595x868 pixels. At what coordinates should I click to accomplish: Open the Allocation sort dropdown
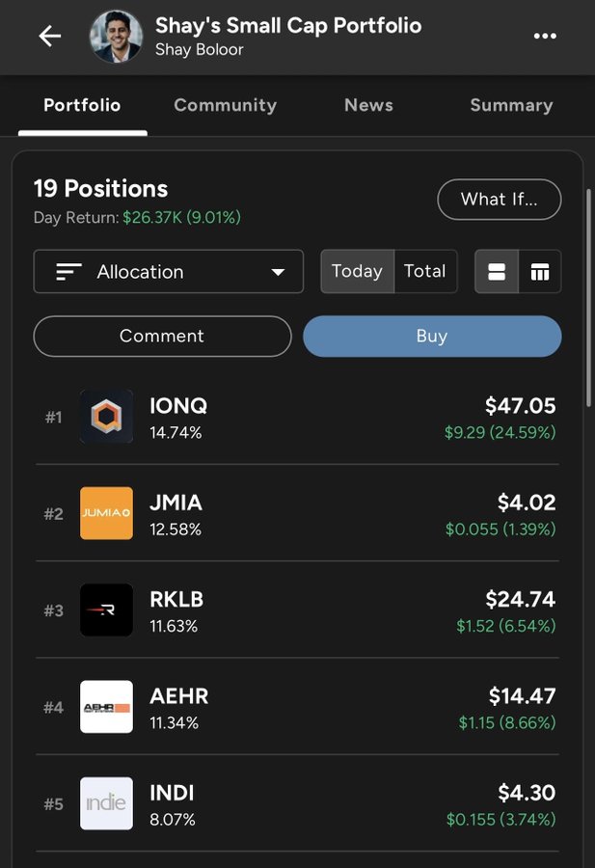pyautogui.click(x=169, y=272)
